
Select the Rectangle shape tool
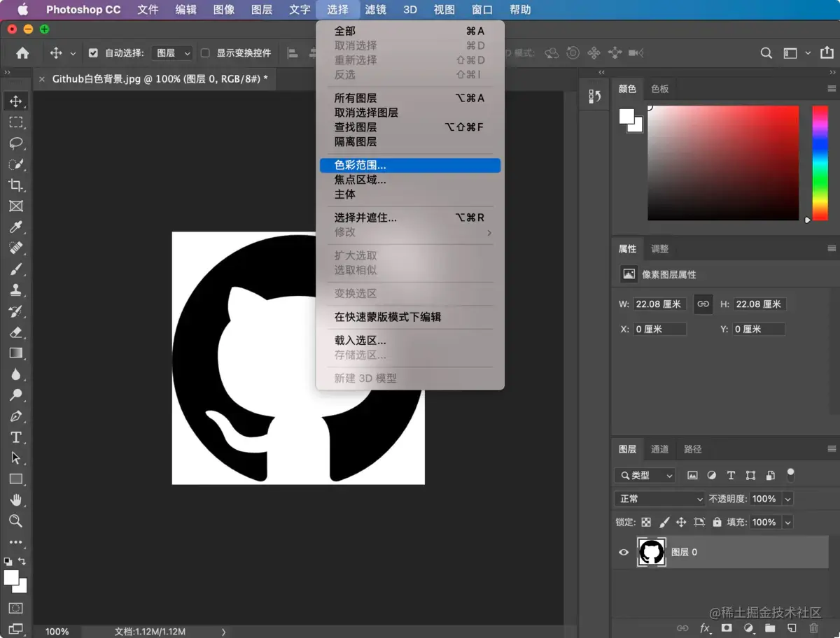[15, 479]
